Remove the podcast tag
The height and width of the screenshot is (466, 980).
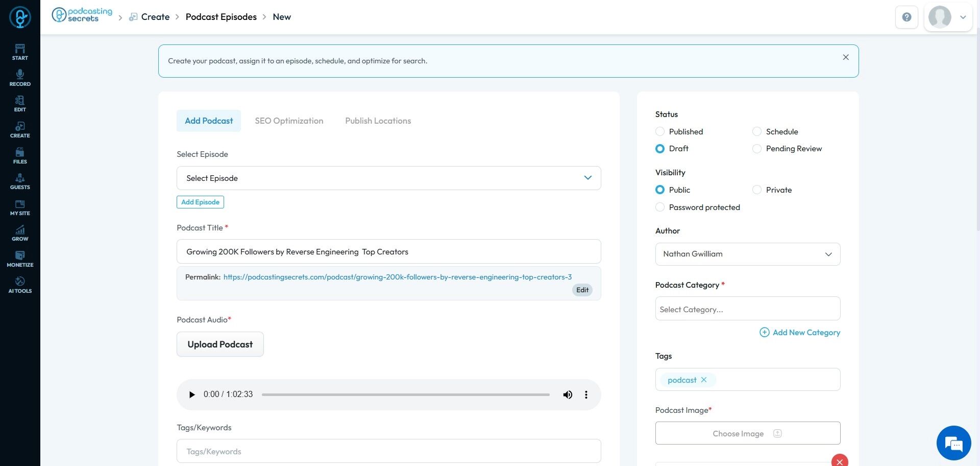tap(704, 380)
